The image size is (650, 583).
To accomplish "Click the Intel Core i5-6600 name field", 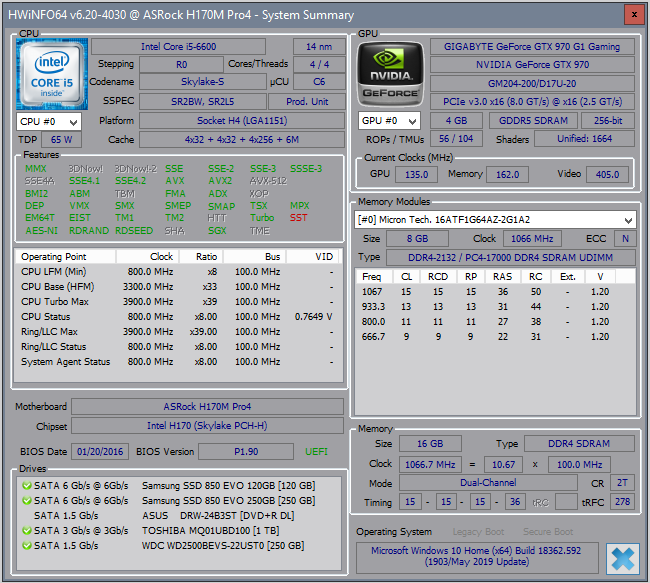I will click(x=178, y=46).
